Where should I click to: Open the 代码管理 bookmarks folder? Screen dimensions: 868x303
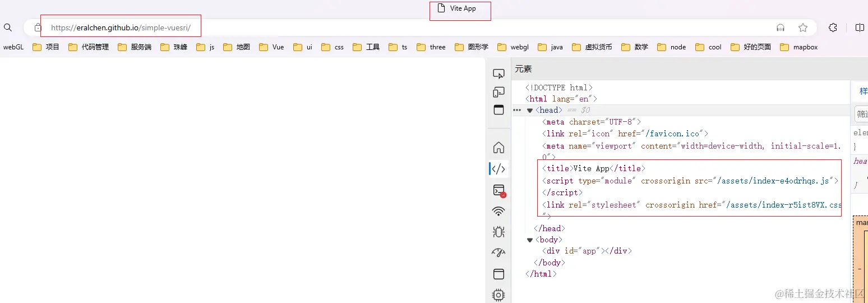tap(89, 47)
